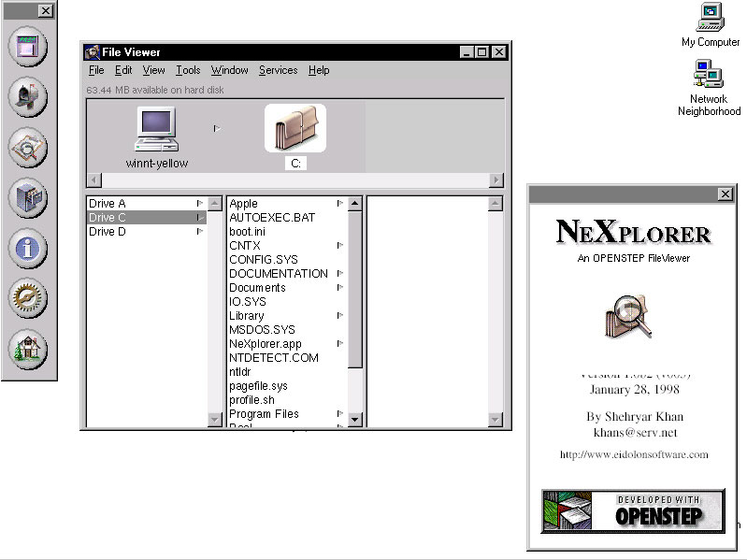Expand the Apple folder arrow
Image resolution: width=747 pixels, height=560 pixels.
pyautogui.click(x=340, y=203)
